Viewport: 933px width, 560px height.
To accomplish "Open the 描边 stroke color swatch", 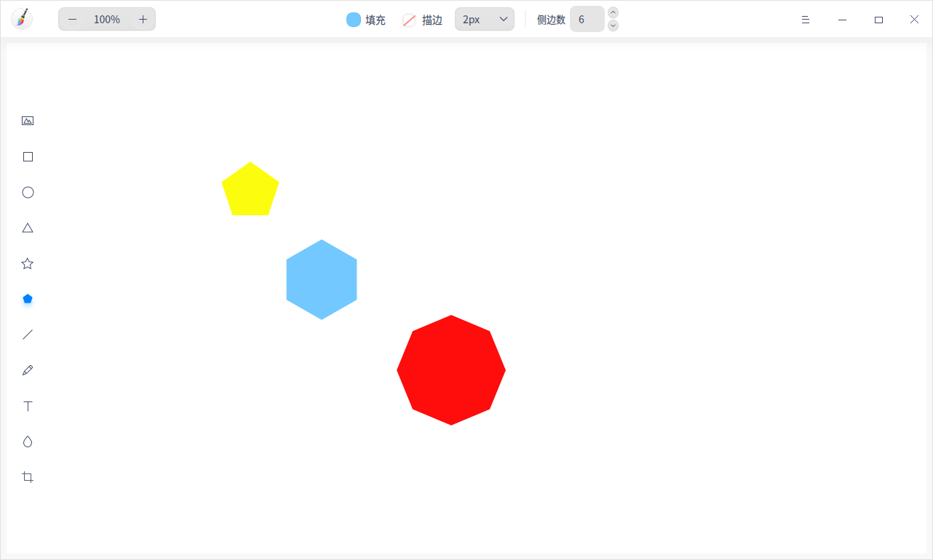I will click(x=409, y=20).
